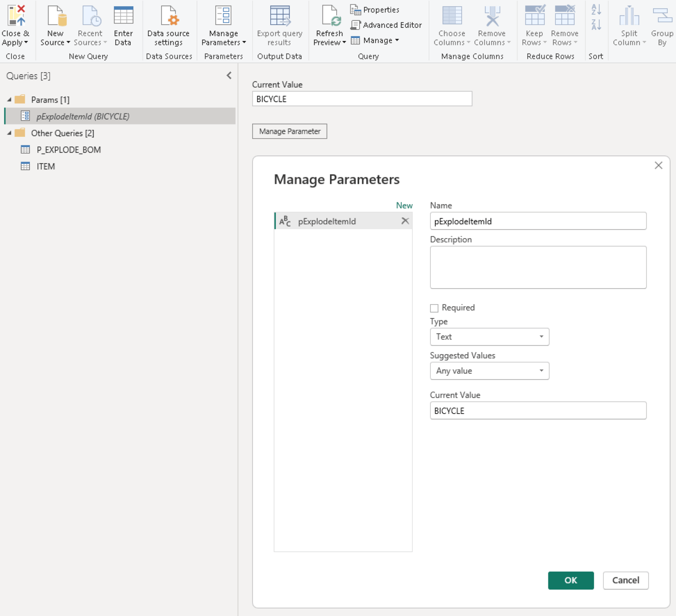Click the Split Column icon
The height and width of the screenshot is (616, 676).
pyautogui.click(x=629, y=15)
